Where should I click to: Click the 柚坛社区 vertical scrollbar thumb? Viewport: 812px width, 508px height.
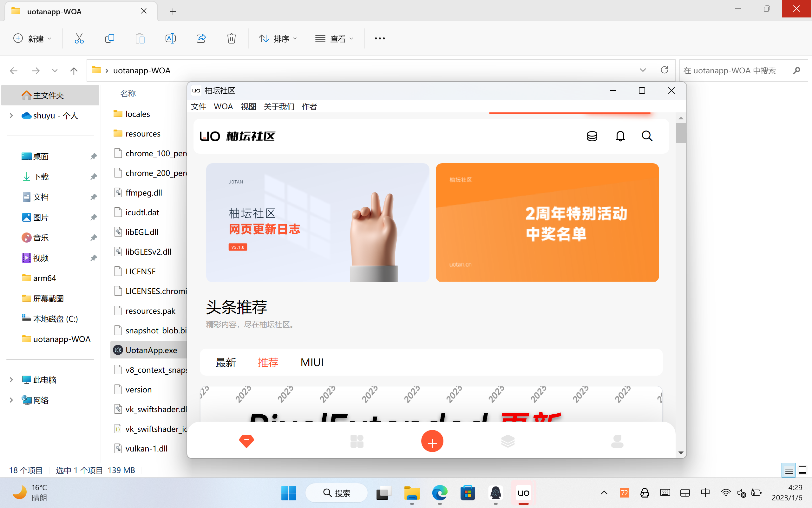(x=681, y=133)
